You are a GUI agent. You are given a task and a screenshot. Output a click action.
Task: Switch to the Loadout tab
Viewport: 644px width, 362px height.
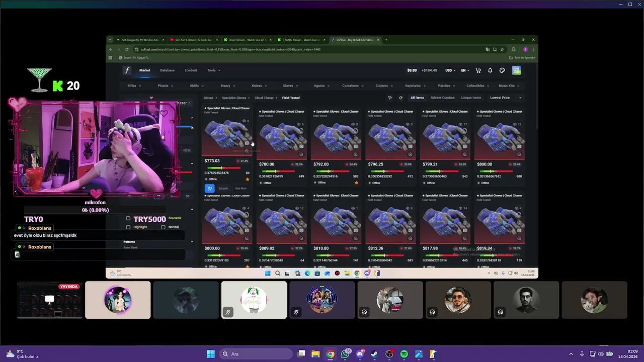click(x=191, y=70)
